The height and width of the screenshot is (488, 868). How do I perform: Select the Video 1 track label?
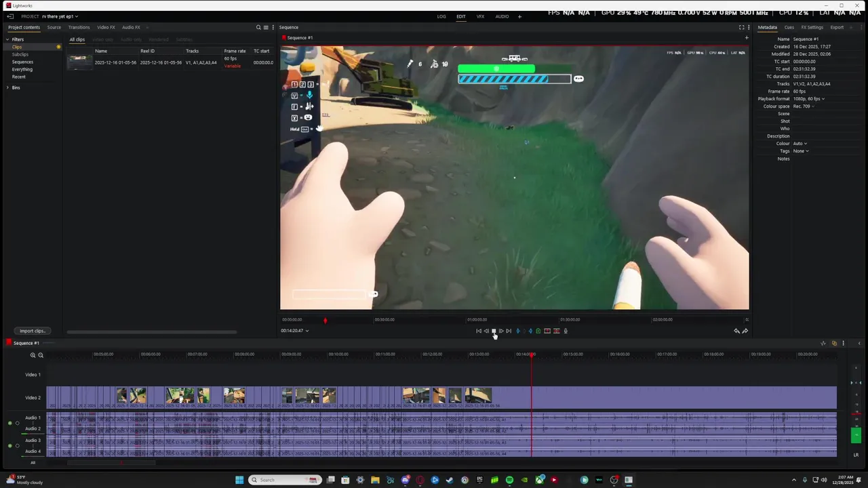pos(33,375)
